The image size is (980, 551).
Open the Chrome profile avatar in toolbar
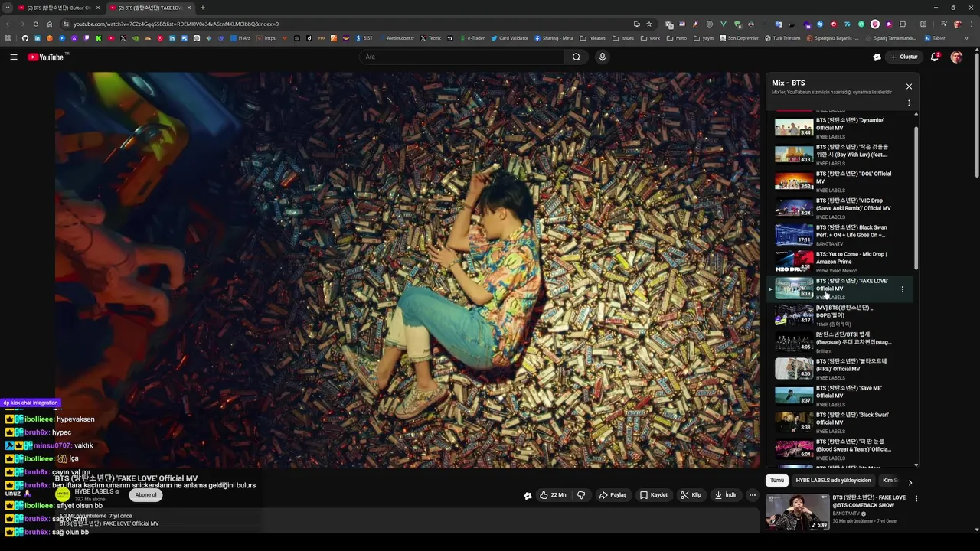click(957, 24)
